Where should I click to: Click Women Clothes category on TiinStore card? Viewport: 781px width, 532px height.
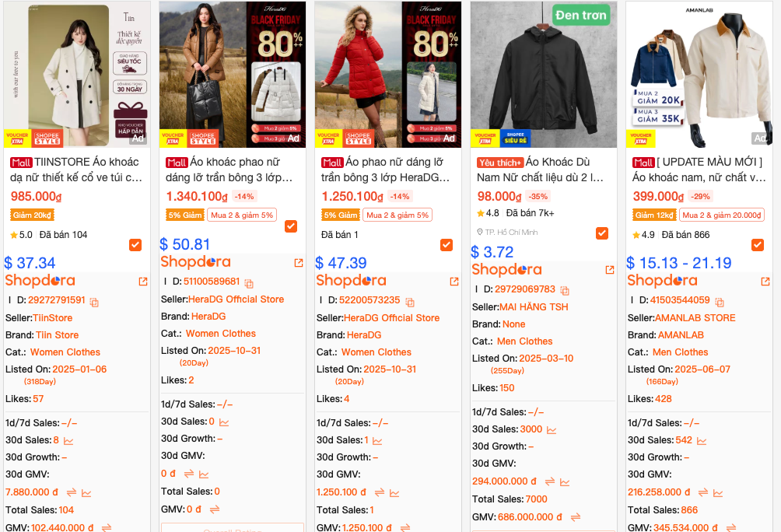65,352
